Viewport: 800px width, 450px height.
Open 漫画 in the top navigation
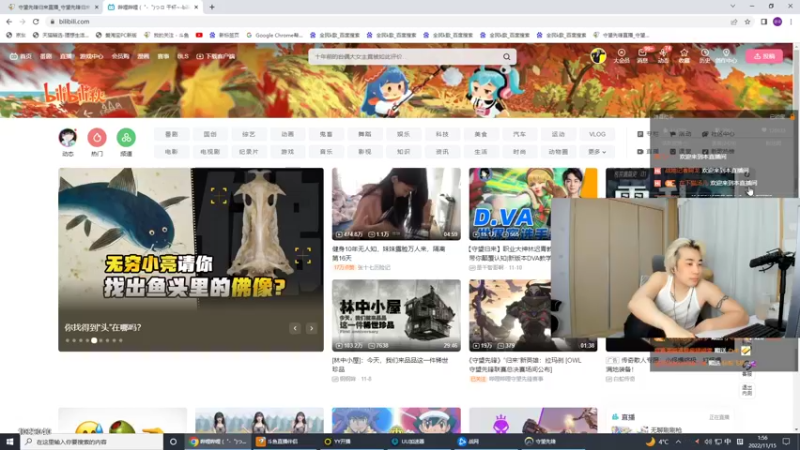pos(143,57)
